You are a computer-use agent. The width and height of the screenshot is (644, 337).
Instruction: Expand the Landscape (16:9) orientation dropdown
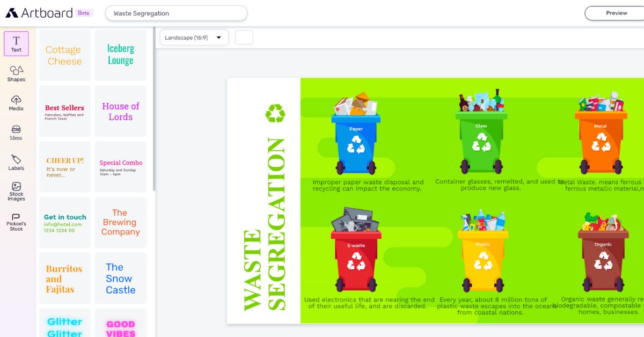[194, 38]
